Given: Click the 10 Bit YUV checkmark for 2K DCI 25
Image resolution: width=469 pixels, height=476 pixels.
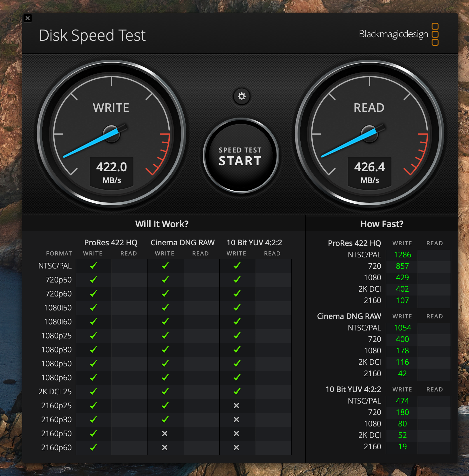Looking at the screenshot, I should (237, 391).
